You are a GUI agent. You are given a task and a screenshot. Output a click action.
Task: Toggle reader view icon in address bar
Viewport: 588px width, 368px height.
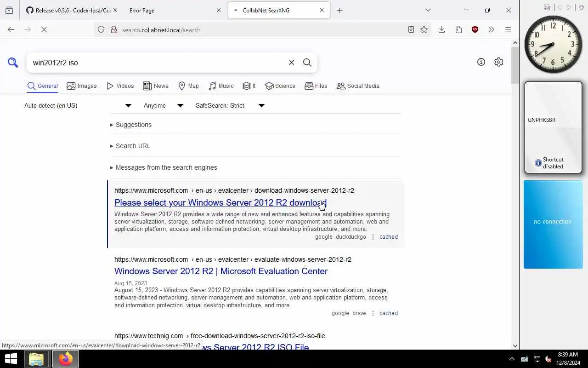click(411, 29)
